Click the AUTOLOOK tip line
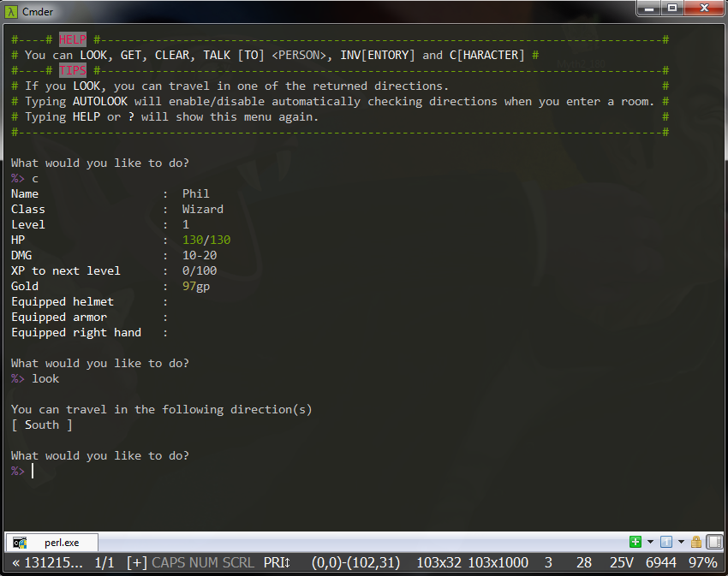 tap(340, 101)
